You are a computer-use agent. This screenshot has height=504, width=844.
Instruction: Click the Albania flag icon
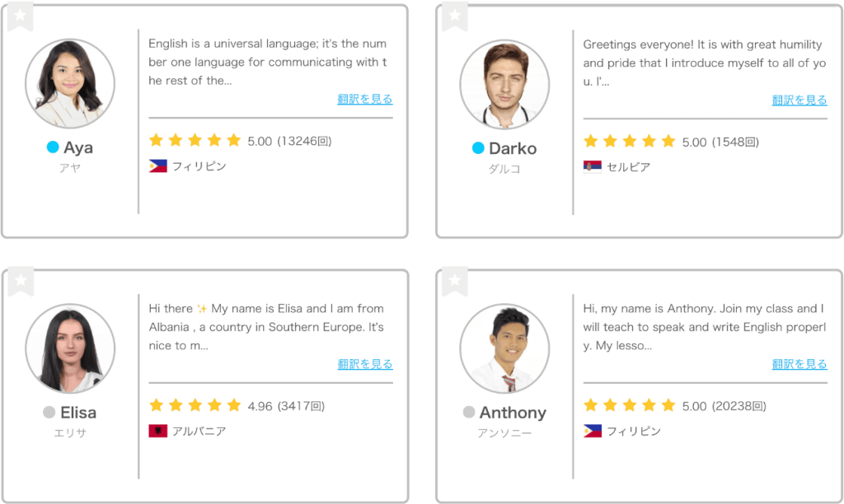pyautogui.click(x=157, y=431)
